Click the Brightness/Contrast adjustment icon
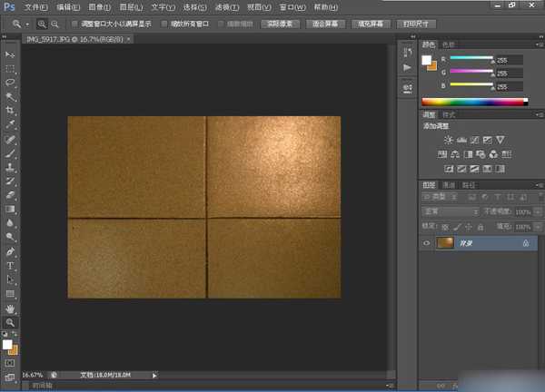 click(x=448, y=139)
